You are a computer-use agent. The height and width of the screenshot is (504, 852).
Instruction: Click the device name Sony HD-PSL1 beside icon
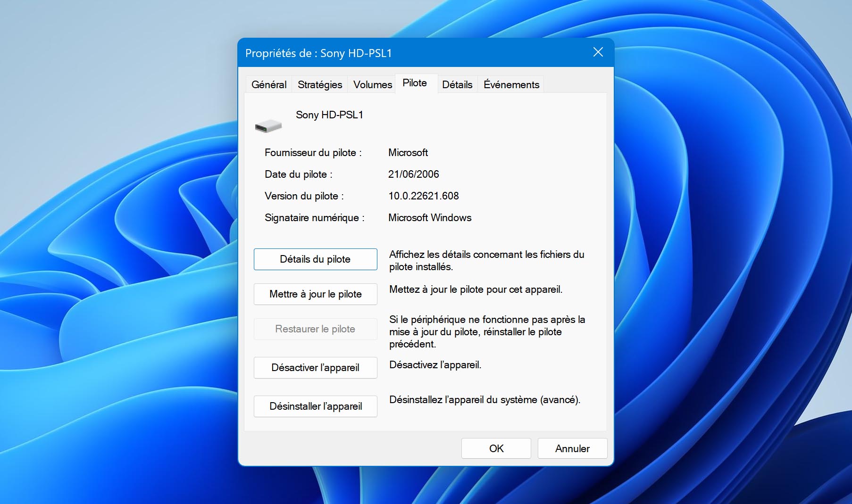tap(329, 115)
